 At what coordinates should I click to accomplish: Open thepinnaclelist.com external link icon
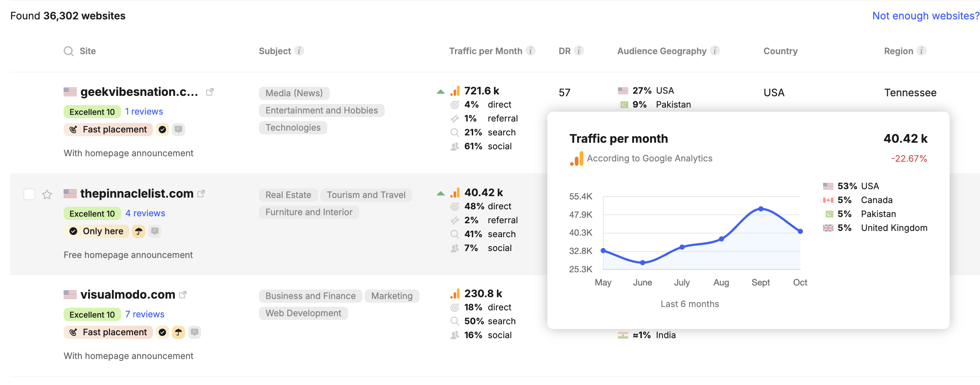coord(201,194)
